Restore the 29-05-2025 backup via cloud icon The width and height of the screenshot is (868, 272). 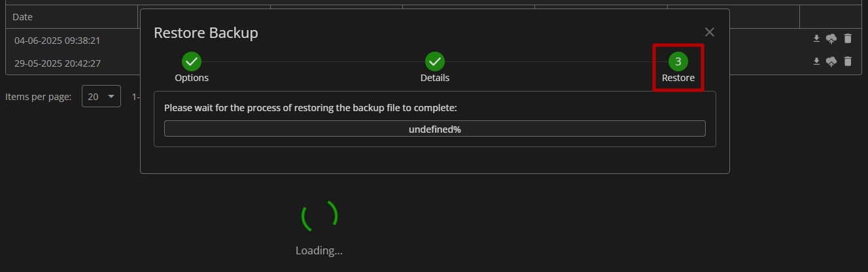pos(831,62)
